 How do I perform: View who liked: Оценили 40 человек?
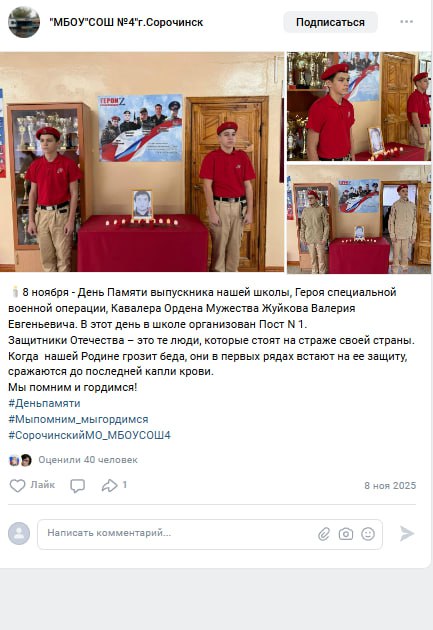pos(88,460)
